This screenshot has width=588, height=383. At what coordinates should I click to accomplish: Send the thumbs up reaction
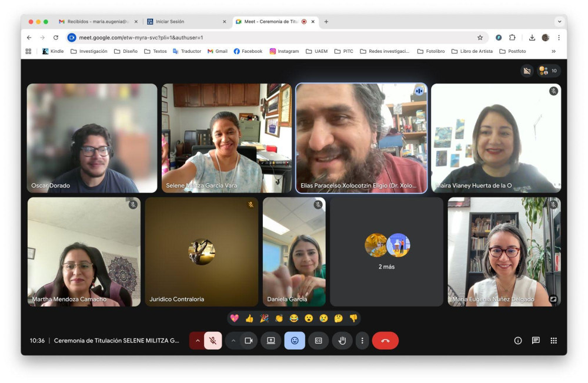249,318
